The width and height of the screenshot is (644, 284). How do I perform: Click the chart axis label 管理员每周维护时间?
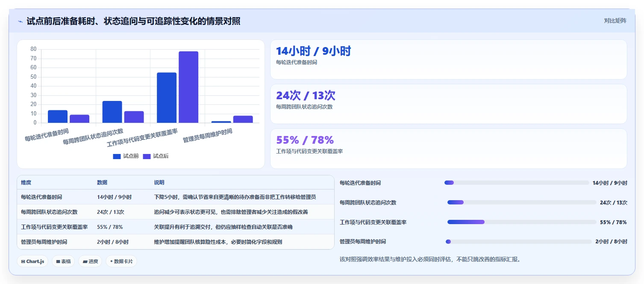pos(208,136)
